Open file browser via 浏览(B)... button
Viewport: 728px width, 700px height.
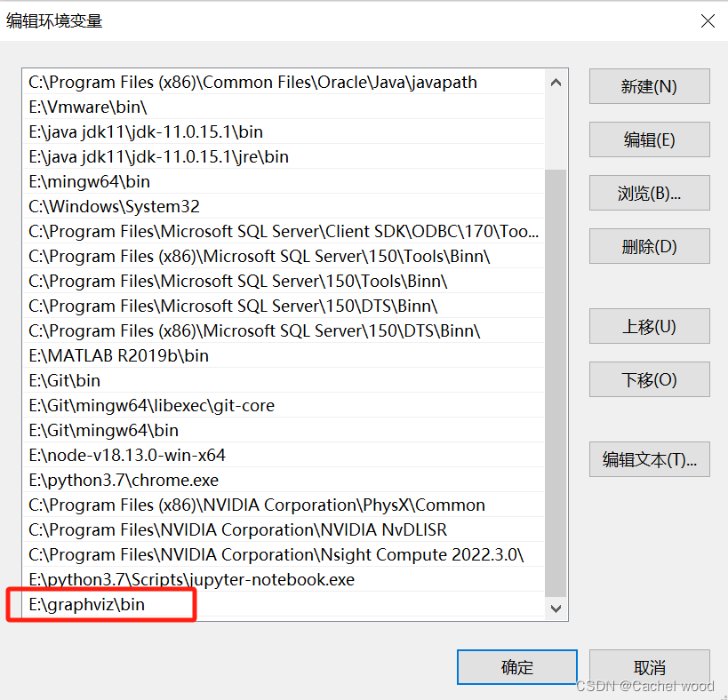(649, 193)
